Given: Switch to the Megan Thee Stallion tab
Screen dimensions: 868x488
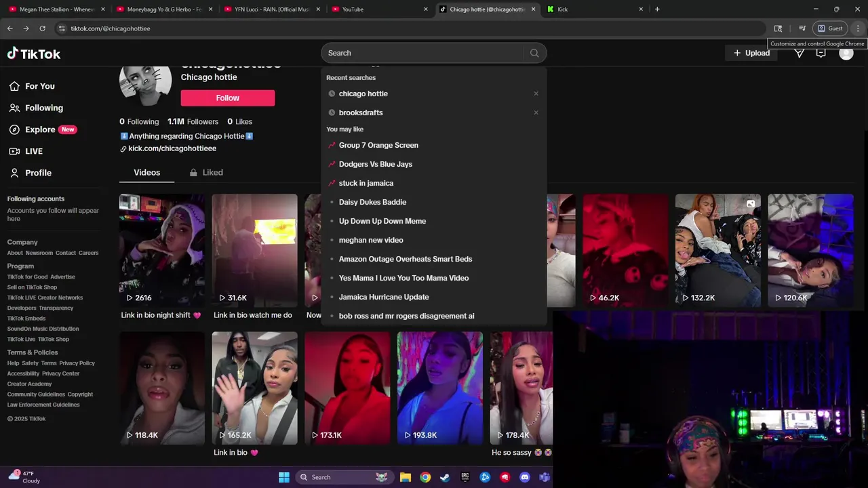Looking at the screenshot, I should tap(57, 9).
